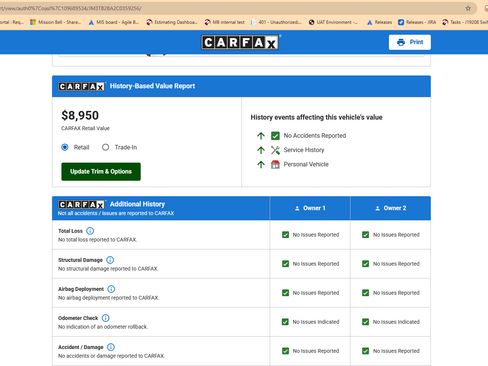The height and width of the screenshot is (366, 488).
Task: Click the Owner 2 column header
Action: tap(390, 208)
